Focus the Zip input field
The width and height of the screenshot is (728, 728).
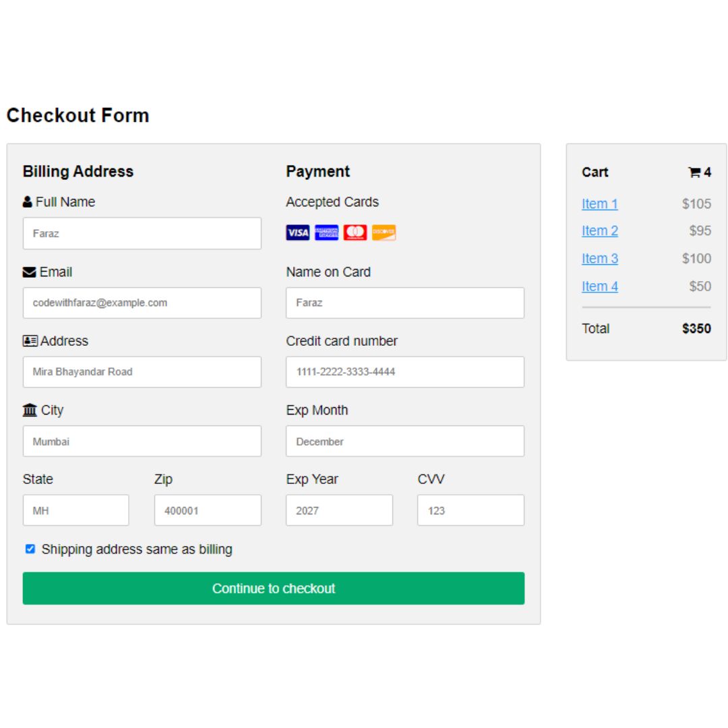point(208,510)
